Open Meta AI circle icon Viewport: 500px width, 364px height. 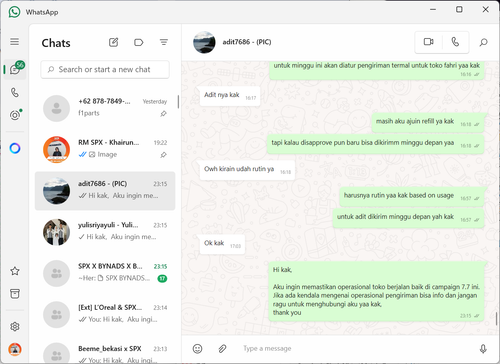(15, 148)
